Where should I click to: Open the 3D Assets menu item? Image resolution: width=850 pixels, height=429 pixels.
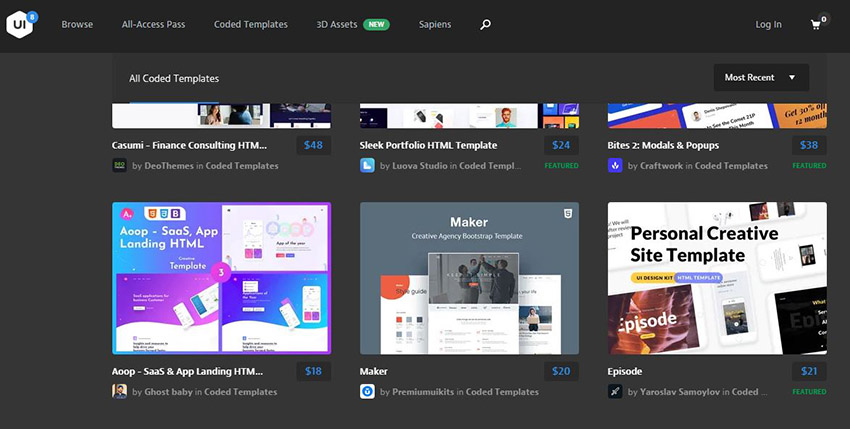coord(337,24)
